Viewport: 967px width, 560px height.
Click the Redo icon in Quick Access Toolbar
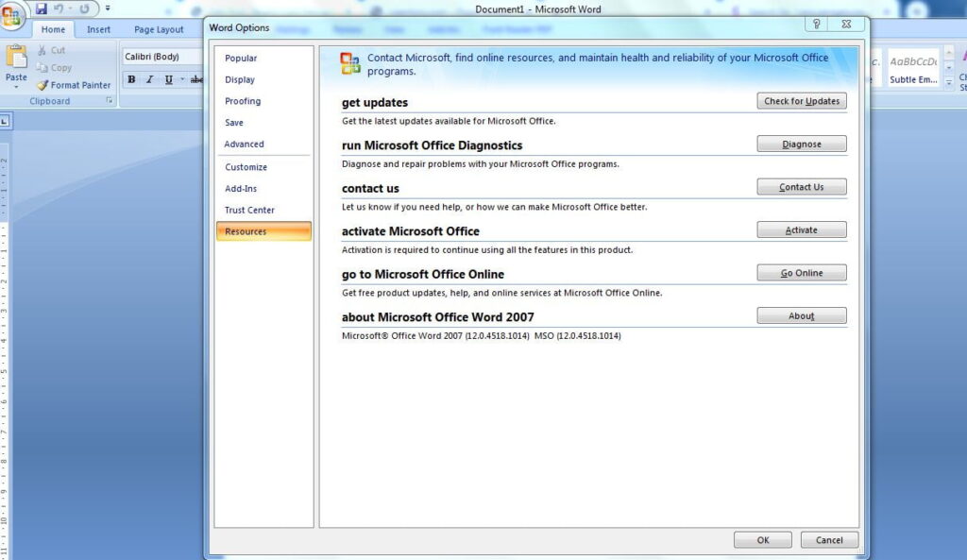pyautogui.click(x=84, y=8)
